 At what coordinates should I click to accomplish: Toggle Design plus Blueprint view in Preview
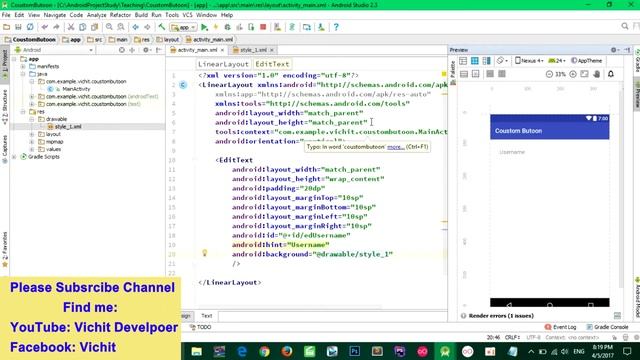pos(487,61)
